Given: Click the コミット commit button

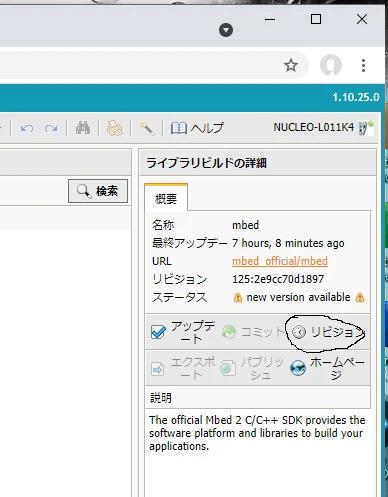Looking at the screenshot, I should tap(252, 332).
